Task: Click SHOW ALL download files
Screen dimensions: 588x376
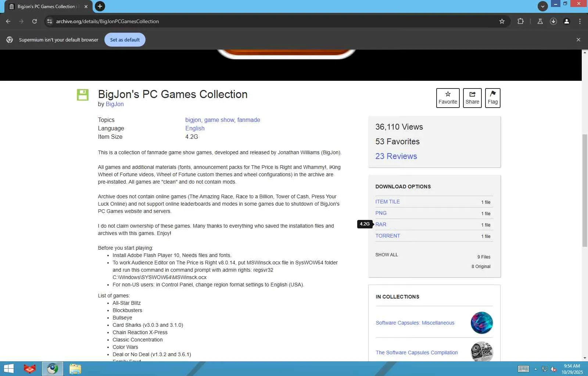Action: pos(387,255)
